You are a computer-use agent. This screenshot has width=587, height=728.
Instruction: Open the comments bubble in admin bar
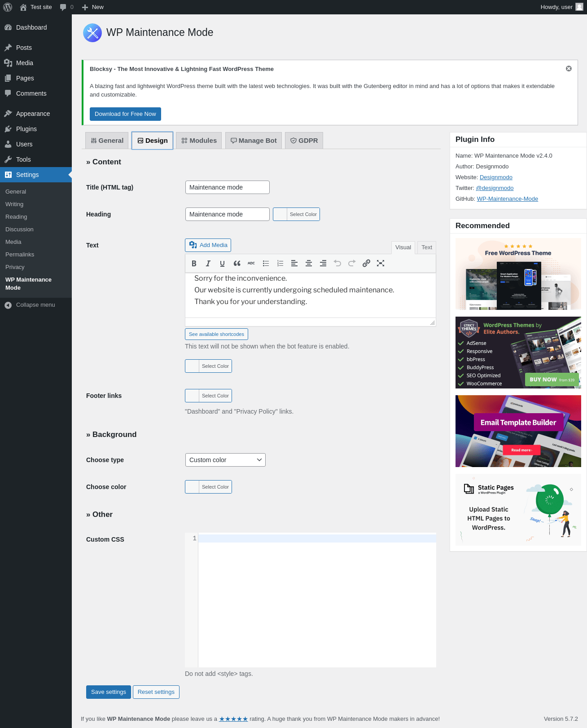66,7
